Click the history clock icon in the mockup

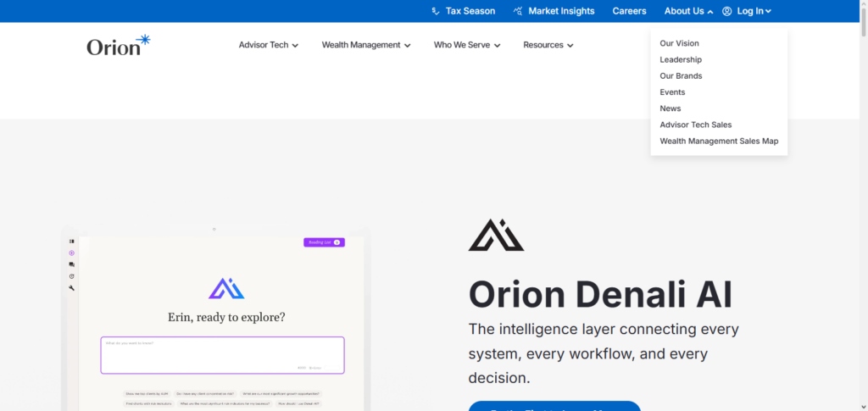71,276
